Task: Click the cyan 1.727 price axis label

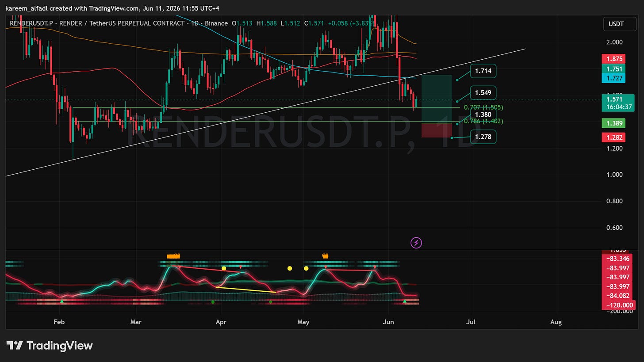Action: [613, 78]
